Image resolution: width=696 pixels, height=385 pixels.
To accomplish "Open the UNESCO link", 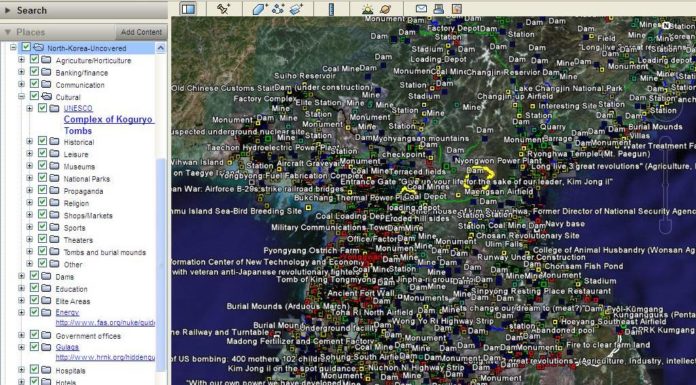I will point(78,108).
